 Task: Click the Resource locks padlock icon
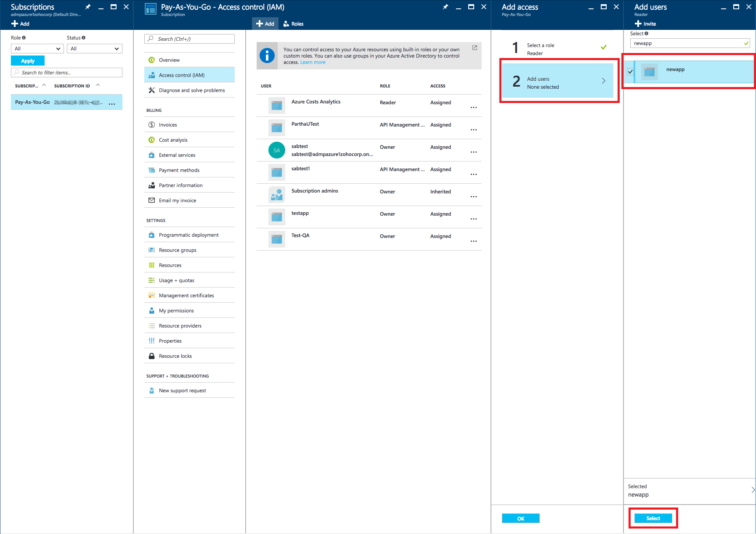click(151, 356)
